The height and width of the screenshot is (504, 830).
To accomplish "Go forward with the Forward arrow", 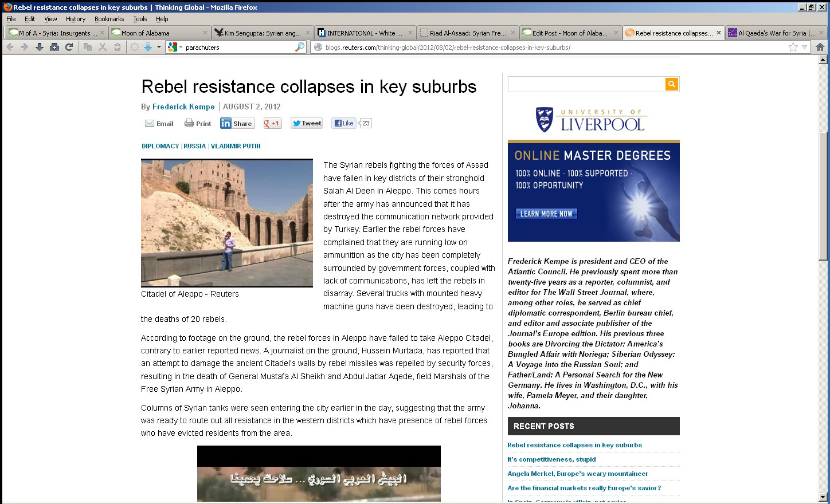I will (x=25, y=47).
